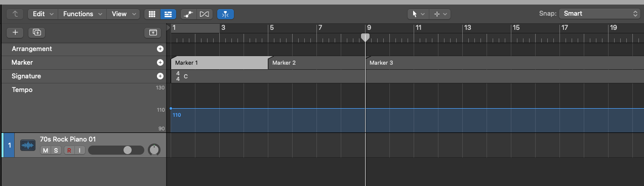Open the pointer tool dropdown
Viewport: 644px width, 186px height.
tap(418, 14)
